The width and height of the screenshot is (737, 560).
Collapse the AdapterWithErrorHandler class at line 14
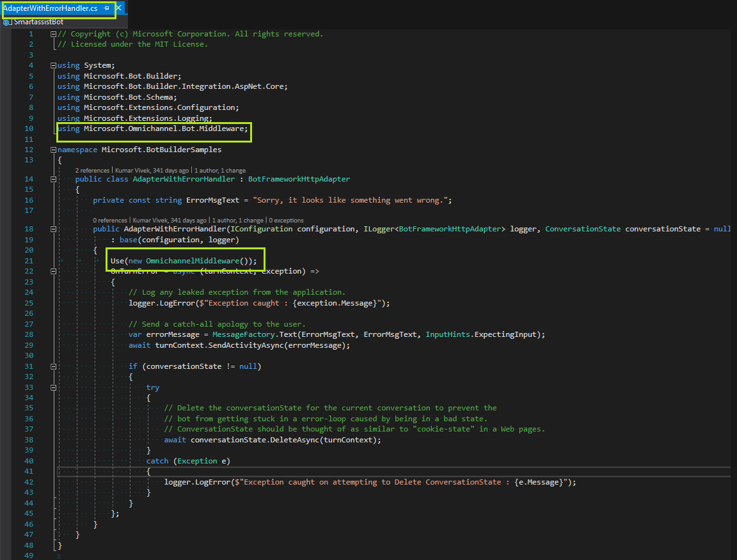point(53,180)
